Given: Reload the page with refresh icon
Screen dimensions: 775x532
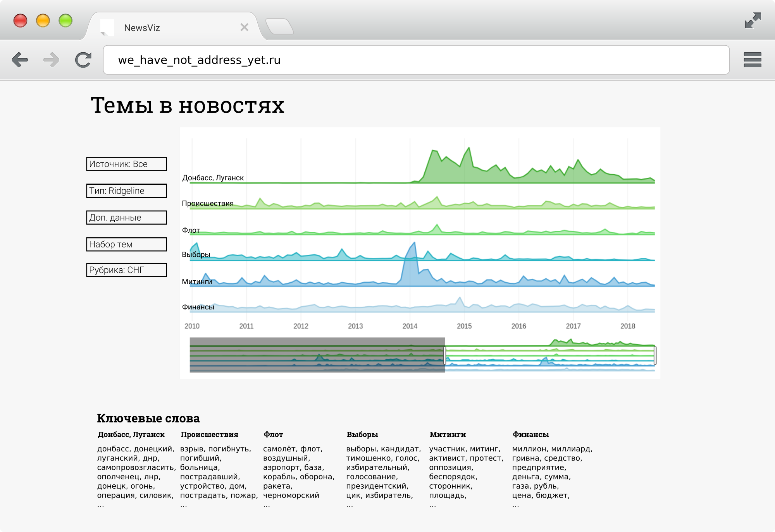Looking at the screenshot, I should [x=83, y=60].
